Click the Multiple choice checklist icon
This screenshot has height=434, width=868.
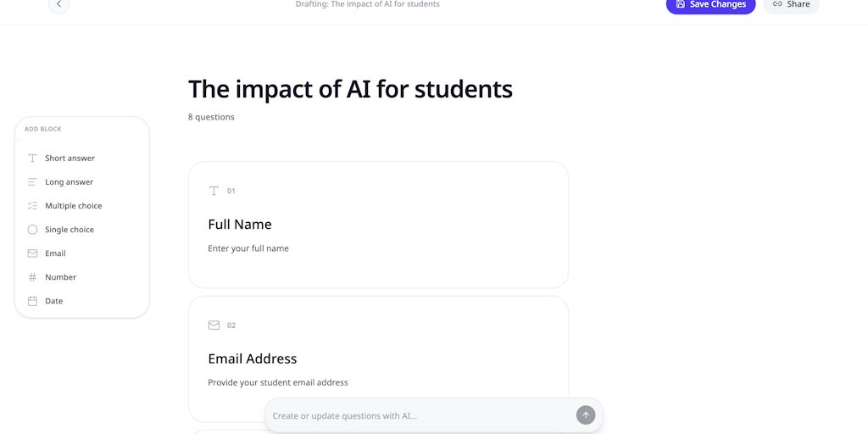(x=32, y=206)
